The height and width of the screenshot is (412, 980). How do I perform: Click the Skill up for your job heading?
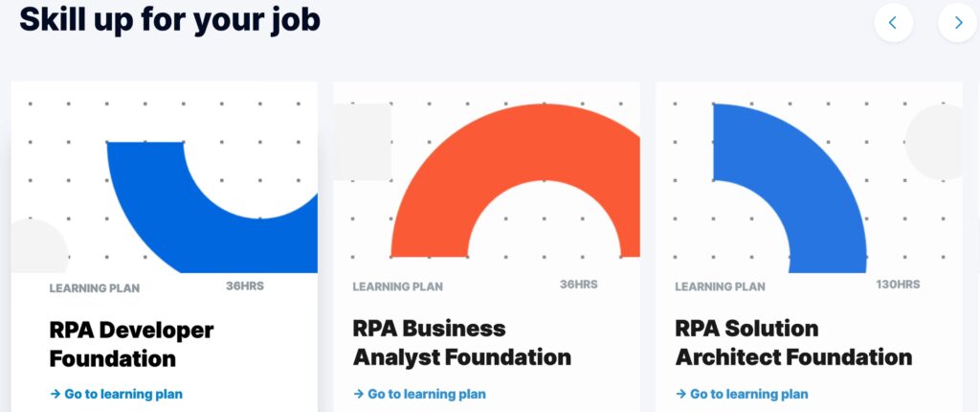tap(169, 19)
